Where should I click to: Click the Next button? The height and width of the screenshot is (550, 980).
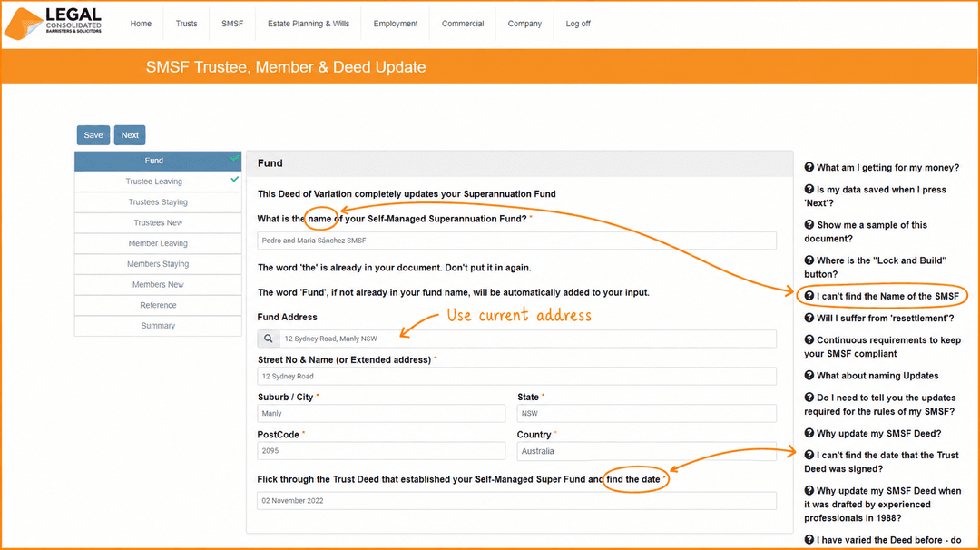pos(130,135)
